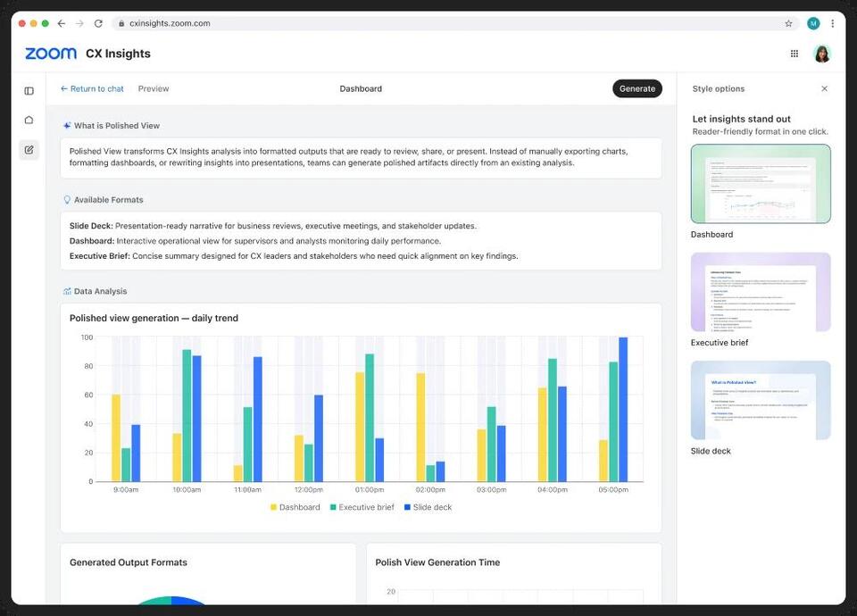Click the 02:00pm Dashboard yellow bar
The image size is (857, 616).
point(420,428)
